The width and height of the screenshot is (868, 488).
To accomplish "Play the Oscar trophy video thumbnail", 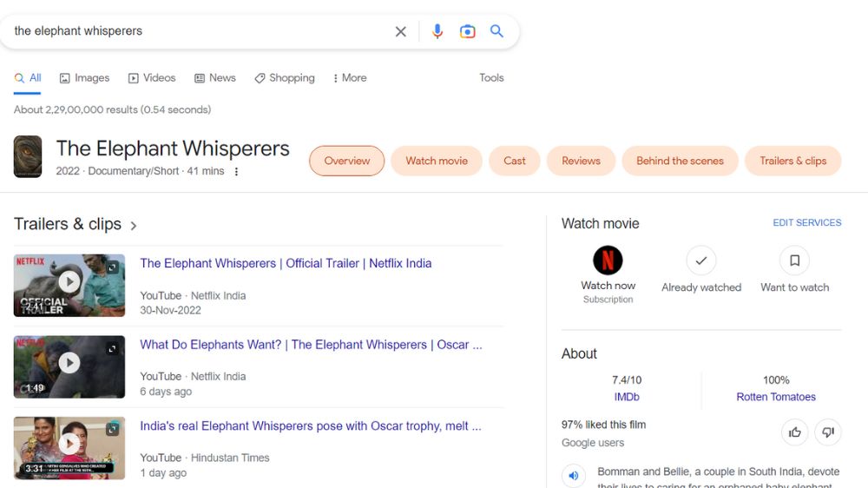I will pyautogui.click(x=69, y=445).
